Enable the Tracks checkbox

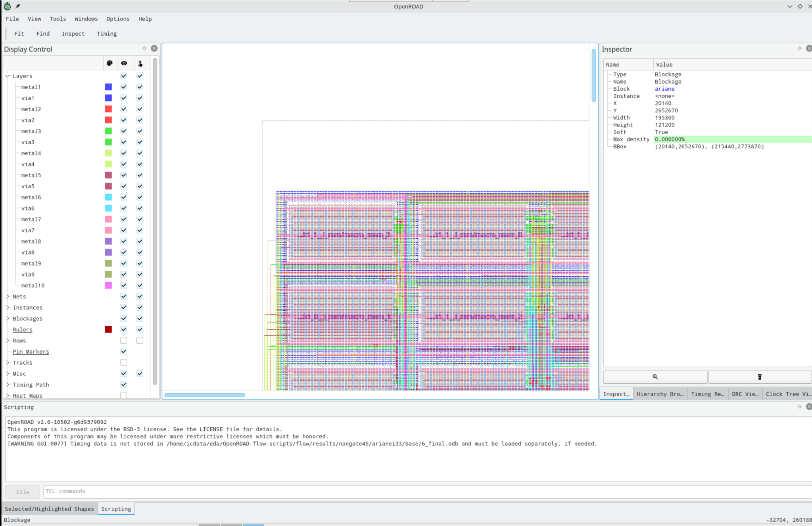[123, 362]
